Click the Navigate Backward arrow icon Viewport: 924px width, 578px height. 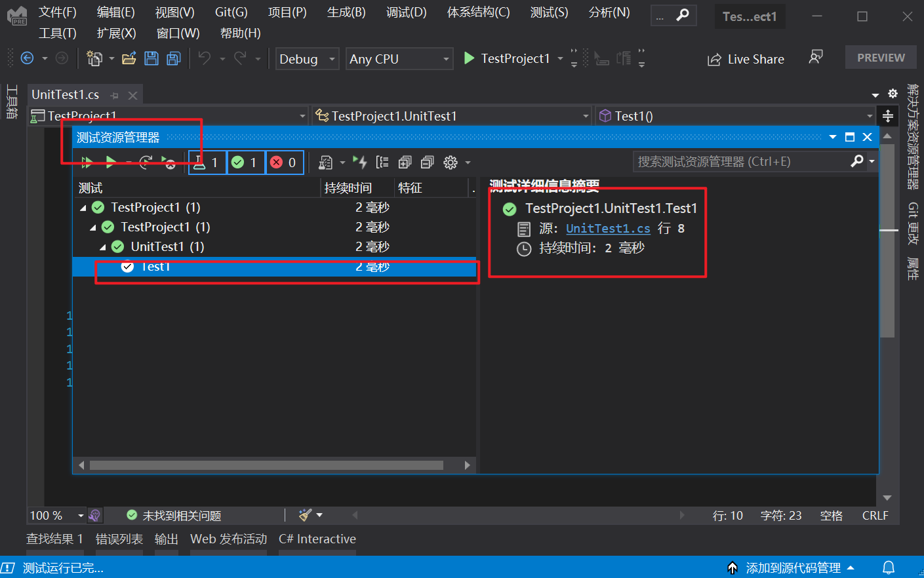click(28, 58)
